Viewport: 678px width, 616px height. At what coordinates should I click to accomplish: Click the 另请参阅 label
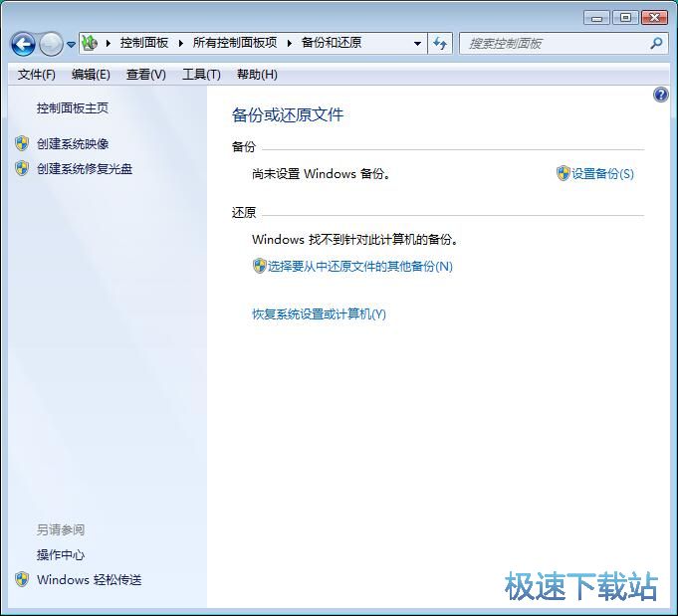tap(61, 530)
